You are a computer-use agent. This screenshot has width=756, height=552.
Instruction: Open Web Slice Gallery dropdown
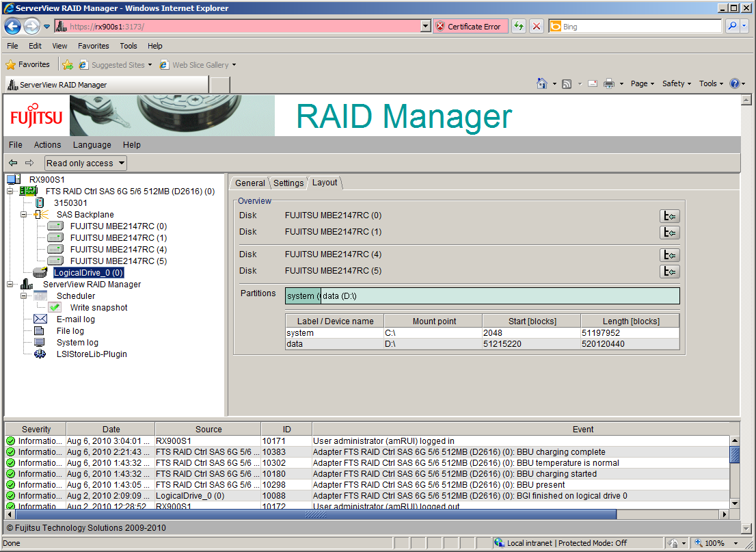pos(234,65)
